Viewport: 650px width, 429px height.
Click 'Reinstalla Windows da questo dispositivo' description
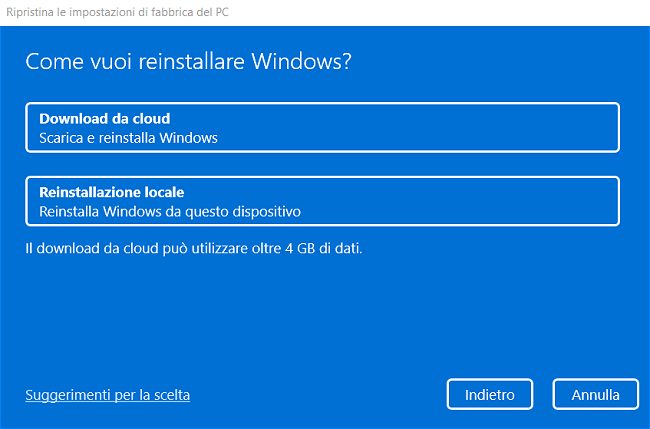pyautogui.click(x=170, y=212)
